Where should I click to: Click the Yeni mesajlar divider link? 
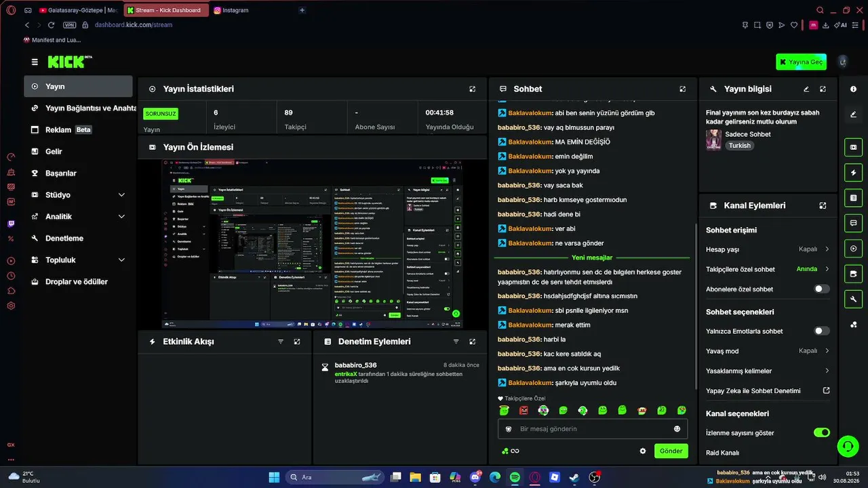pyautogui.click(x=592, y=258)
